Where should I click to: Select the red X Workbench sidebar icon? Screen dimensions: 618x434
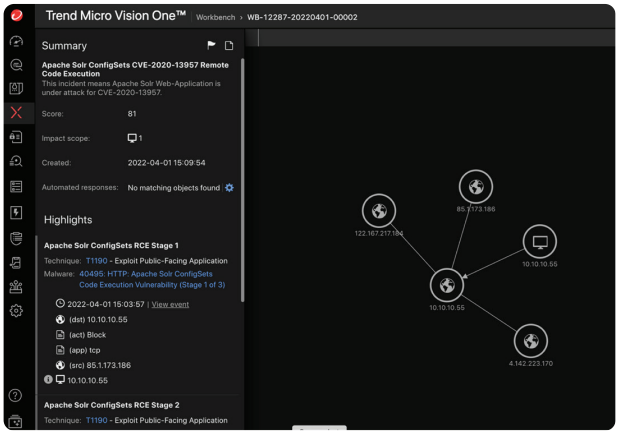16,113
